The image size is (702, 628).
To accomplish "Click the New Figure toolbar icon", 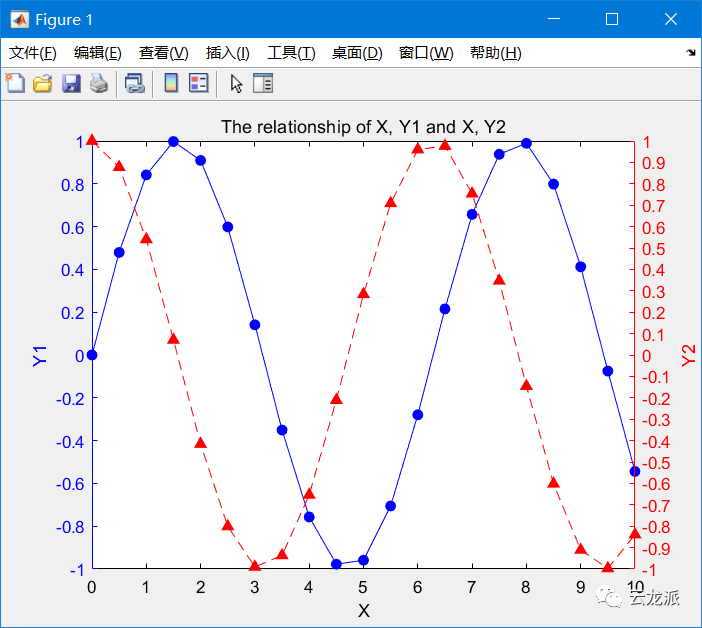I will pyautogui.click(x=15, y=83).
